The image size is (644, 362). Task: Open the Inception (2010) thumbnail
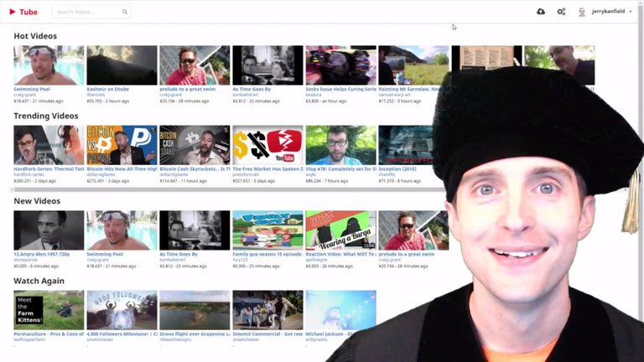tap(406, 145)
